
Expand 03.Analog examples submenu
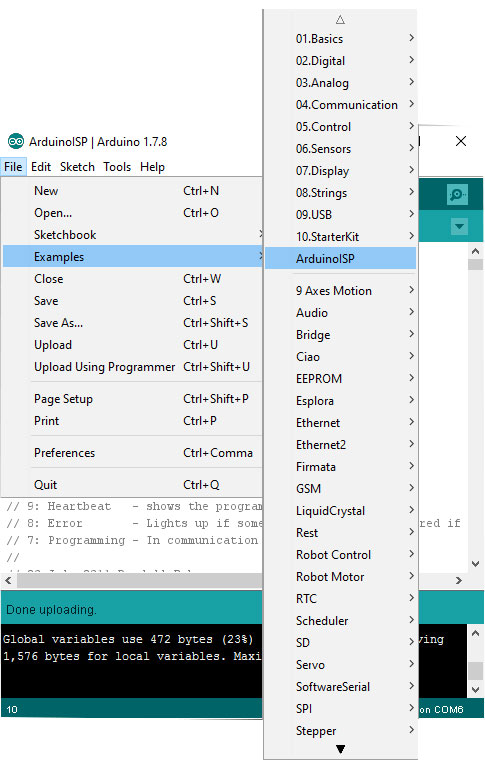(341, 83)
